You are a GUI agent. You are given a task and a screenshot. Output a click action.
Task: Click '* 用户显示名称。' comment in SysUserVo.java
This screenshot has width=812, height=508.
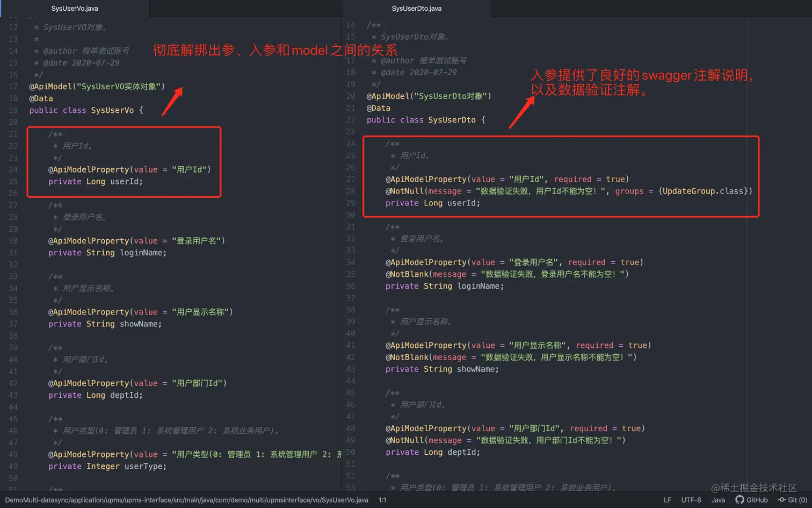84,289
